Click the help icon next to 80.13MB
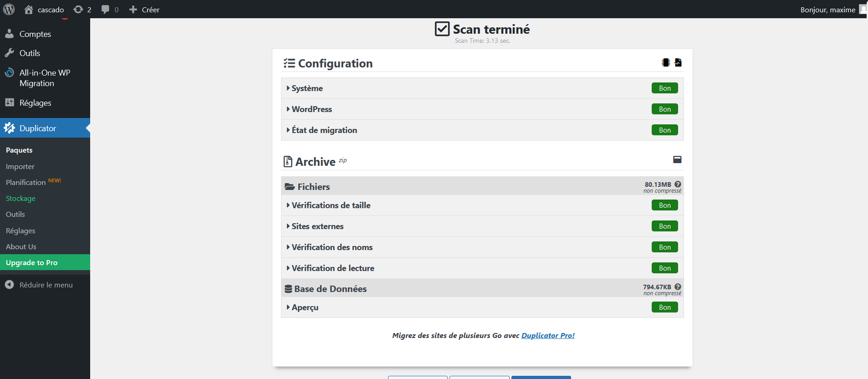The width and height of the screenshot is (868, 379). pos(678,184)
